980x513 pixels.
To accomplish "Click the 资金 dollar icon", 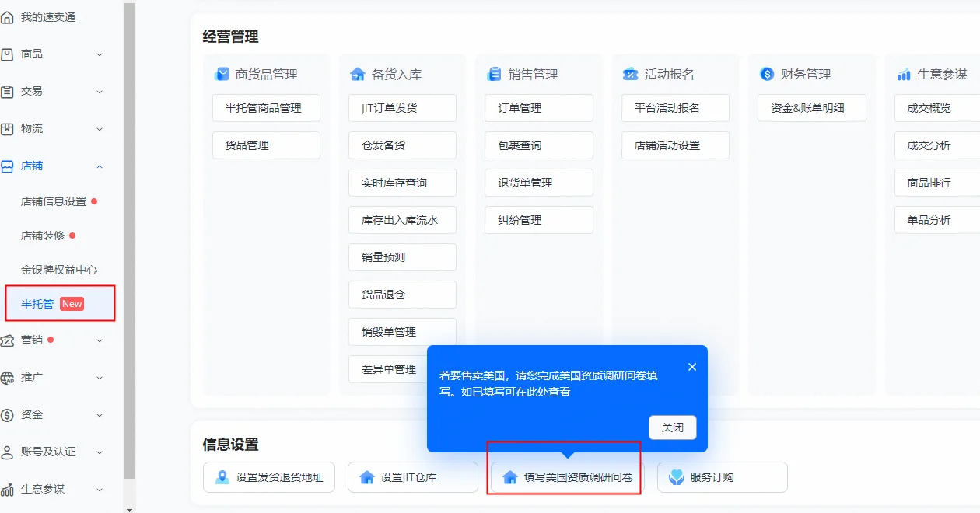I will coord(7,415).
